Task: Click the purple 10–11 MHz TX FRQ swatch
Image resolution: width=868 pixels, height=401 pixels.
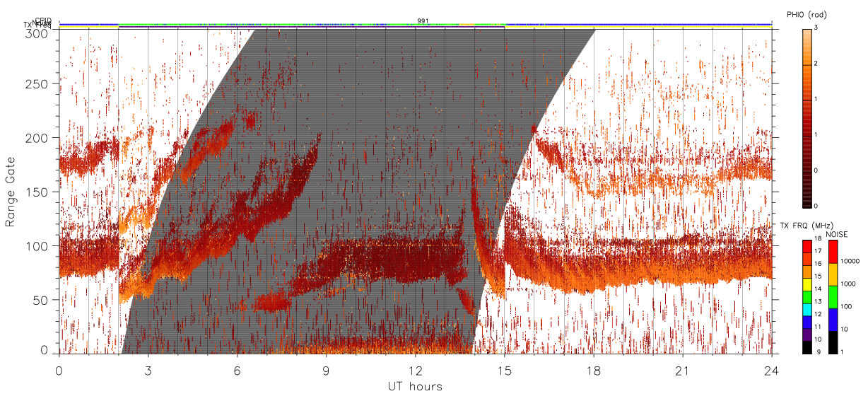Action: pos(807,335)
